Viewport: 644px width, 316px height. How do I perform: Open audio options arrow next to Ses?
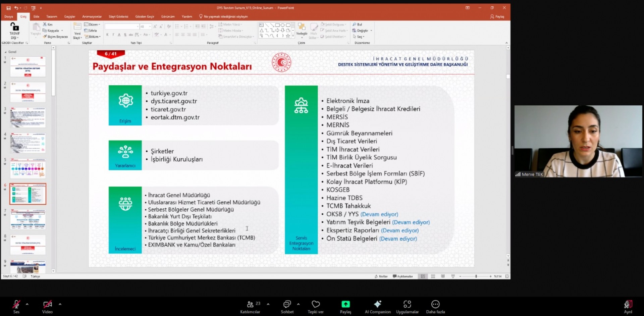pyautogui.click(x=27, y=304)
